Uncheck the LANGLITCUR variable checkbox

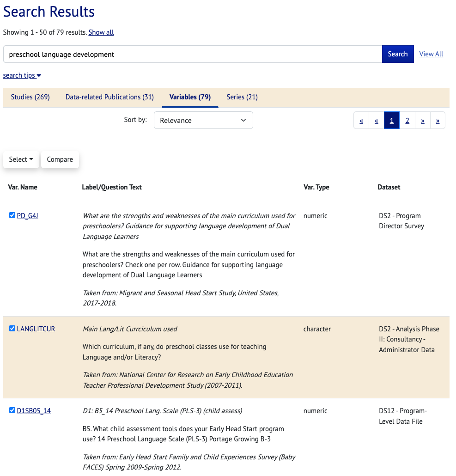click(12, 329)
